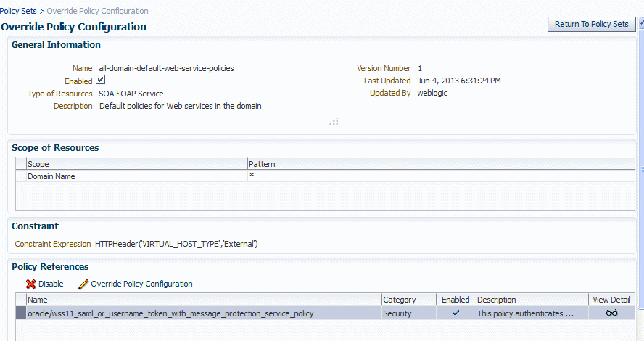
Task: Click the Override Policy Configuration breadcrumb text
Action: [97, 11]
